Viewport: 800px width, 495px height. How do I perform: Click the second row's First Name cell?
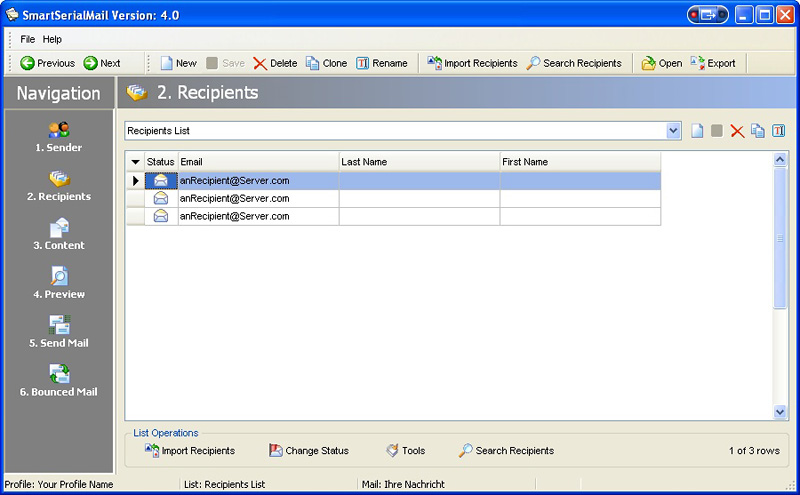pyautogui.click(x=580, y=199)
